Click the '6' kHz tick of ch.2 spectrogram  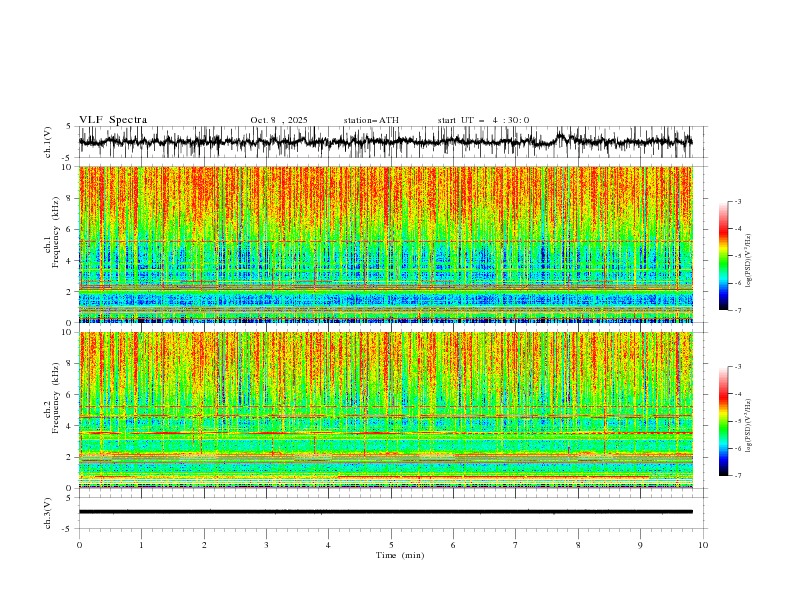click(69, 394)
